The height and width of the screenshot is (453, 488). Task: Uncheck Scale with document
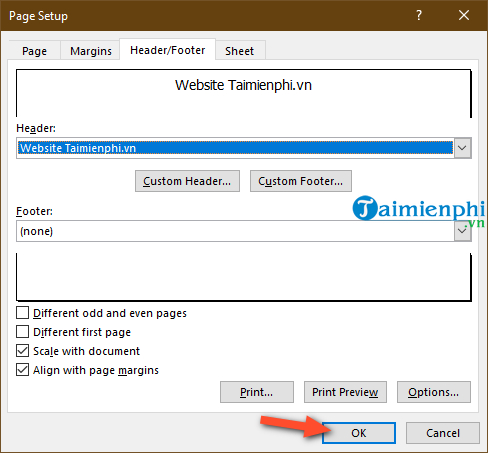(x=22, y=351)
